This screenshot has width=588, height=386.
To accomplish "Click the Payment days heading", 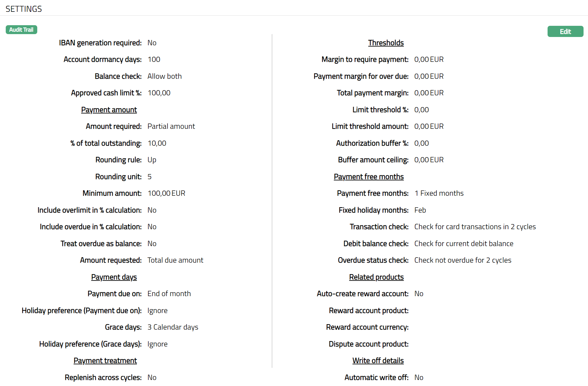I will [114, 277].
